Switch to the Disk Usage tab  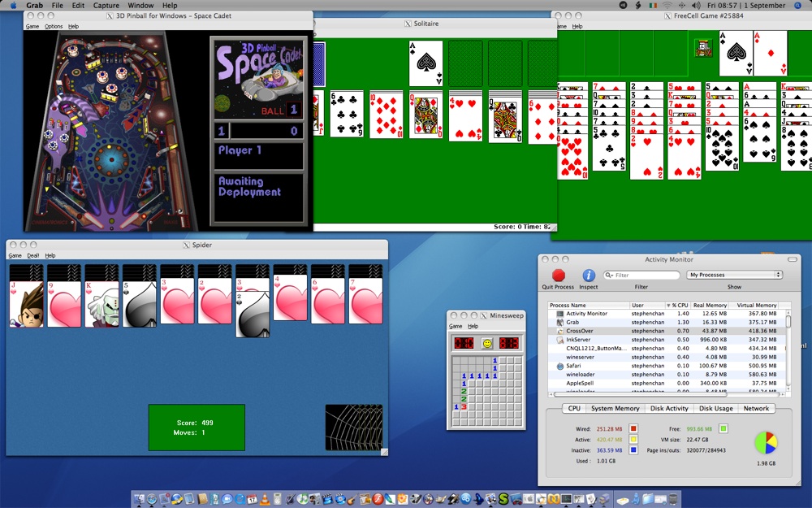tap(715, 409)
